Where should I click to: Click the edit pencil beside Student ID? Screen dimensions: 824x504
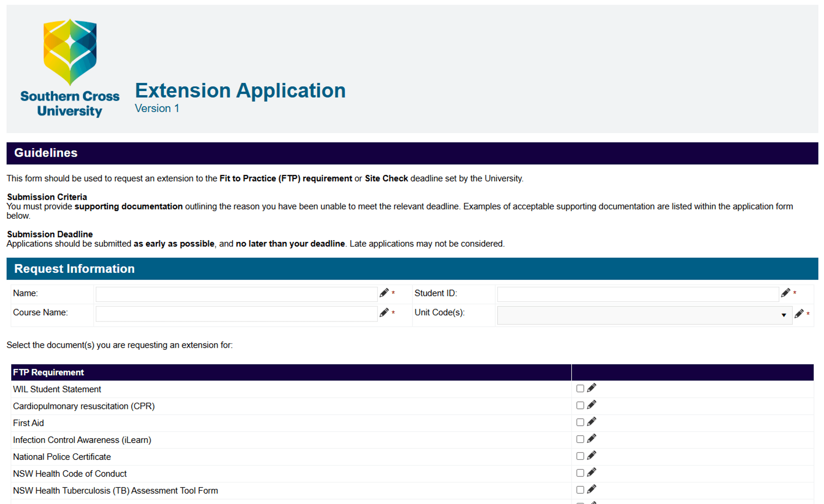[x=786, y=293]
